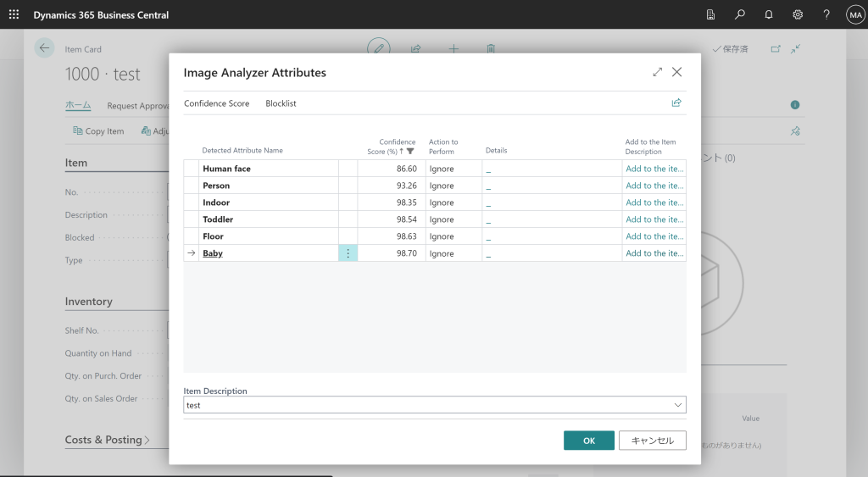This screenshot has width=868, height=477.
Task: Click the collapse page arrows icon
Action: (x=795, y=48)
